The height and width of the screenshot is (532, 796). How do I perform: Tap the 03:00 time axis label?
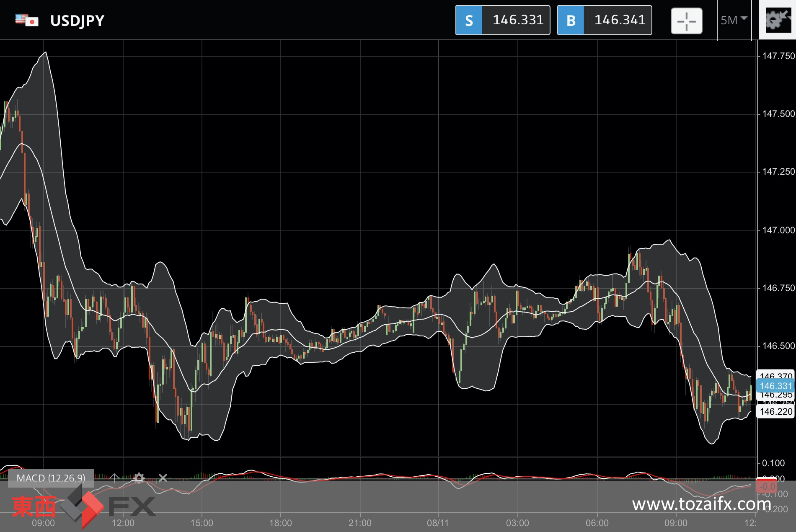pyautogui.click(x=517, y=523)
